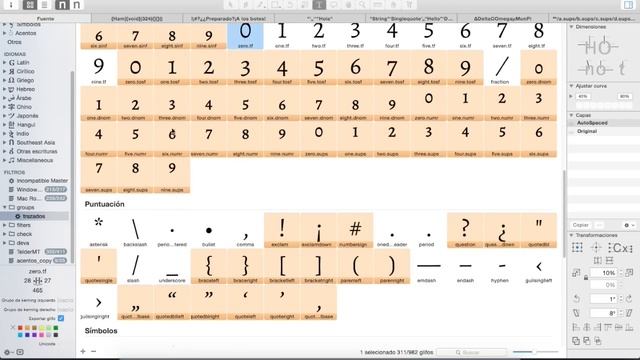Collapse the Capas panel section

(571, 115)
